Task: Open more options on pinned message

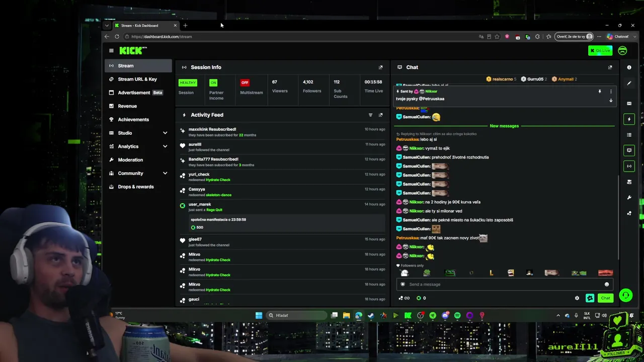Action: pos(611,92)
